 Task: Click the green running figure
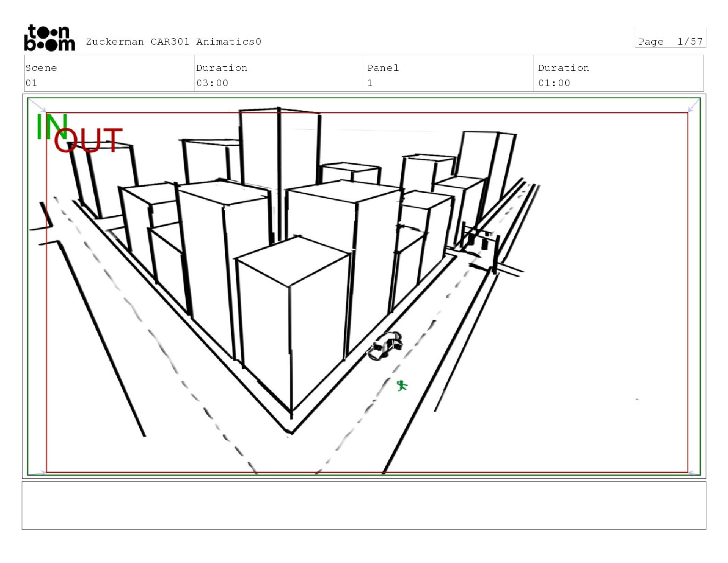coord(402,385)
